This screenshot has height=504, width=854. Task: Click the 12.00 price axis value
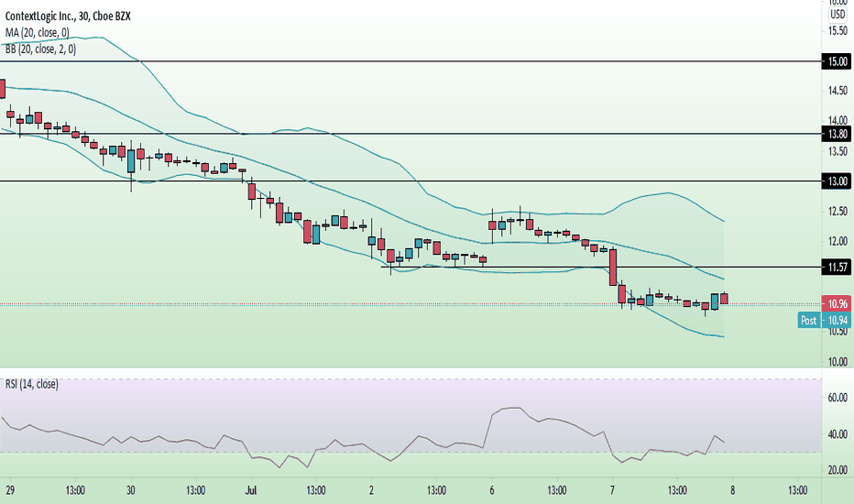point(838,241)
